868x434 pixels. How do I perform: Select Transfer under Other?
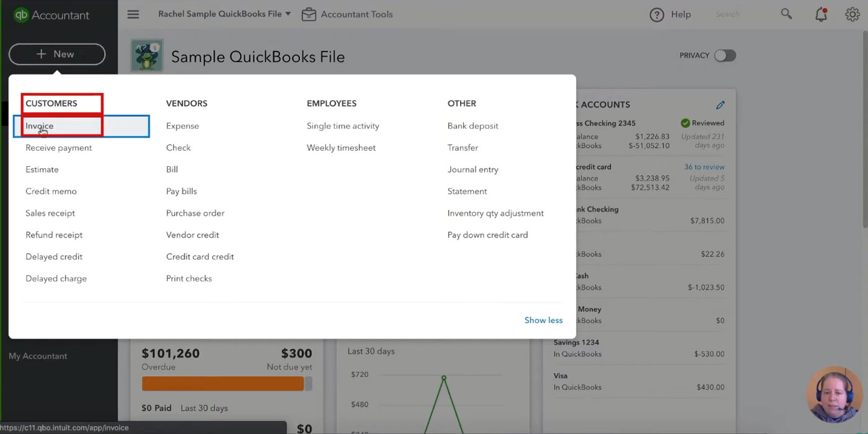(463, 148)
